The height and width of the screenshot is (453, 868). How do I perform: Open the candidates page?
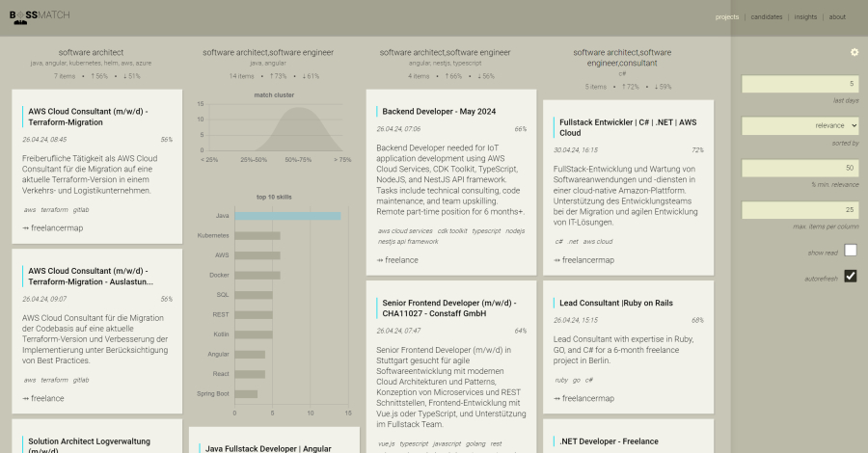click(767, 16)
